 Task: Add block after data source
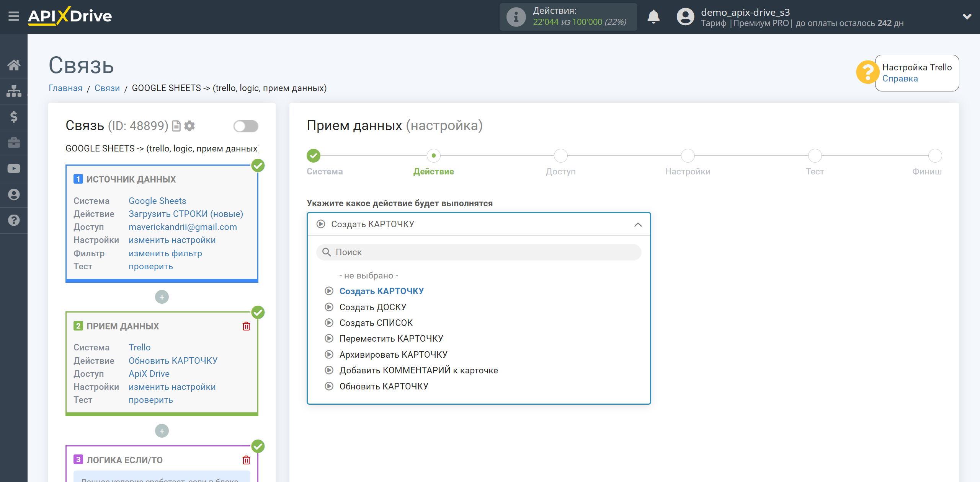point(162,297)
